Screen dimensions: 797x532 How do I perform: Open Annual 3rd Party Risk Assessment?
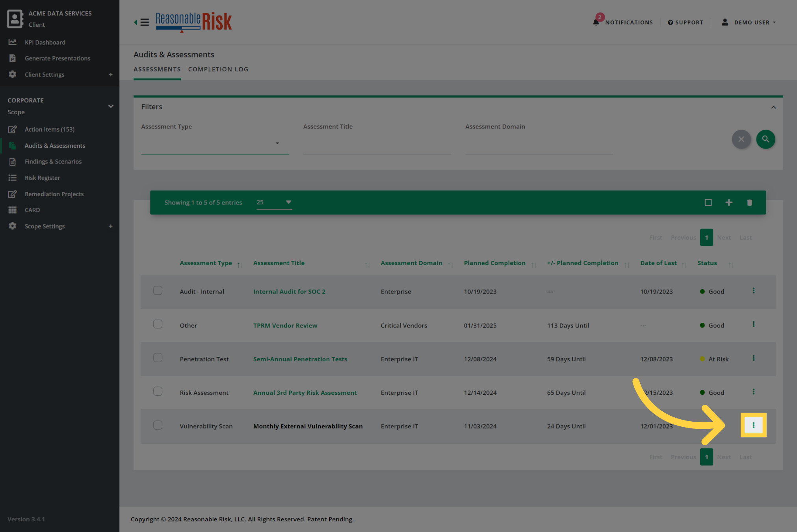click(305, 393)
